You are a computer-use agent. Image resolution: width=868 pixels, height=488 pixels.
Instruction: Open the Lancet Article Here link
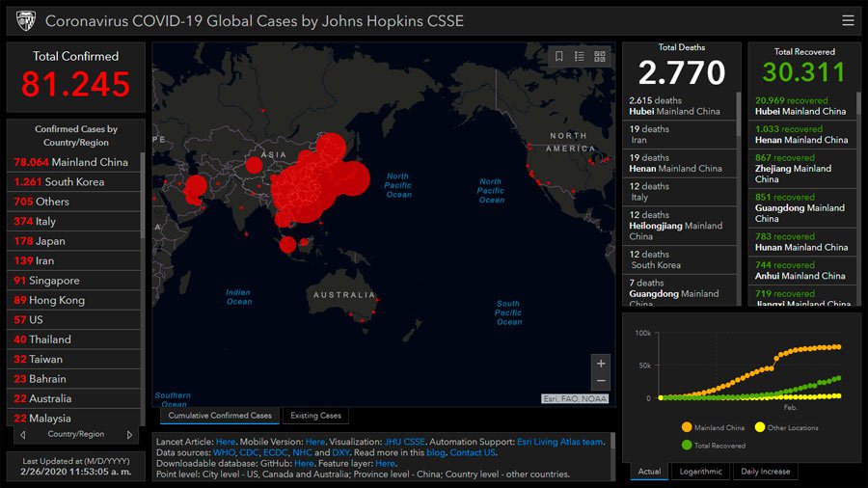tap(226, 442)
